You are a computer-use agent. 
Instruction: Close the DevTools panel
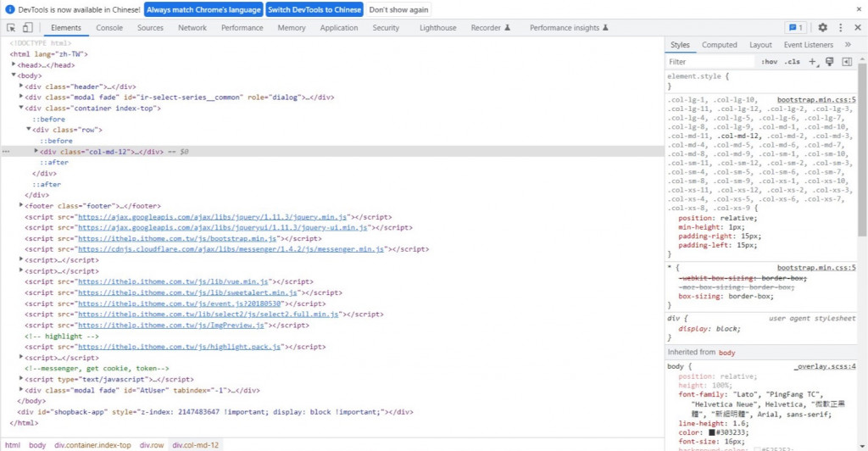tap(858, 28)
